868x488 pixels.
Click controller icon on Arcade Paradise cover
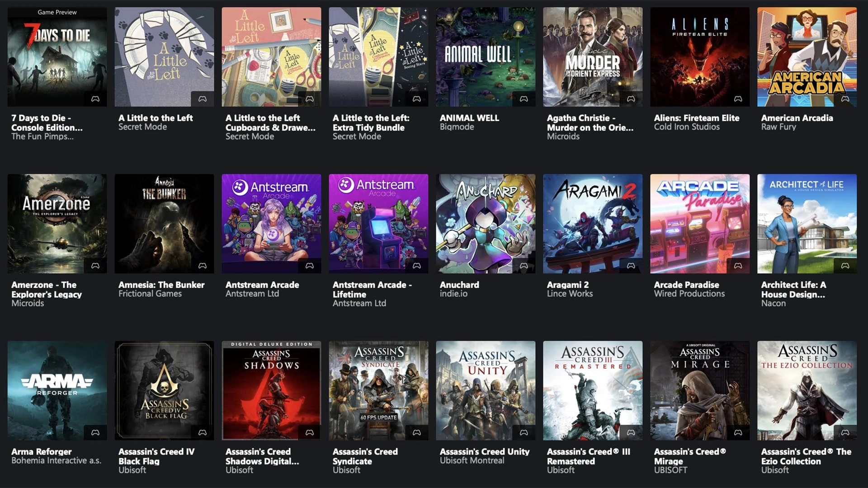tap(738, 266)
